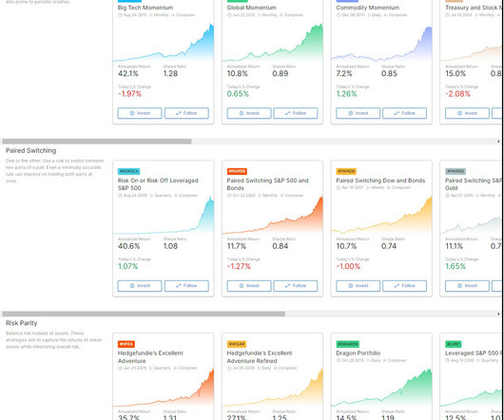This screenshot has width=504, height=420.
Task: View the Dragon Portfolio green chart
Action: coord(381,389)
